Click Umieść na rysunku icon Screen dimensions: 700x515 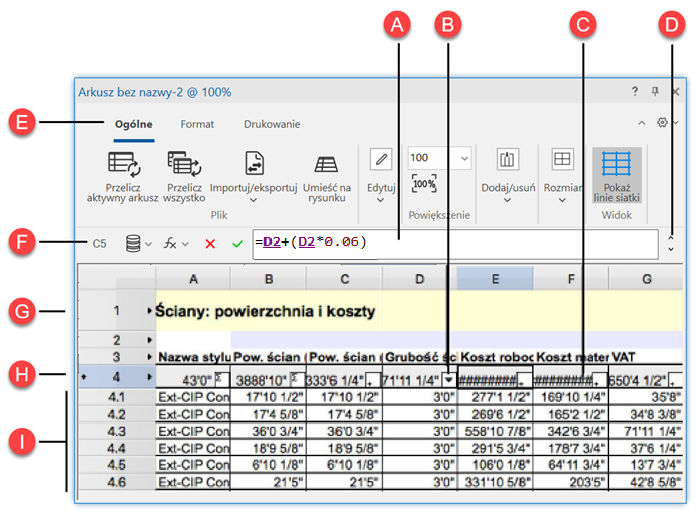325,164
